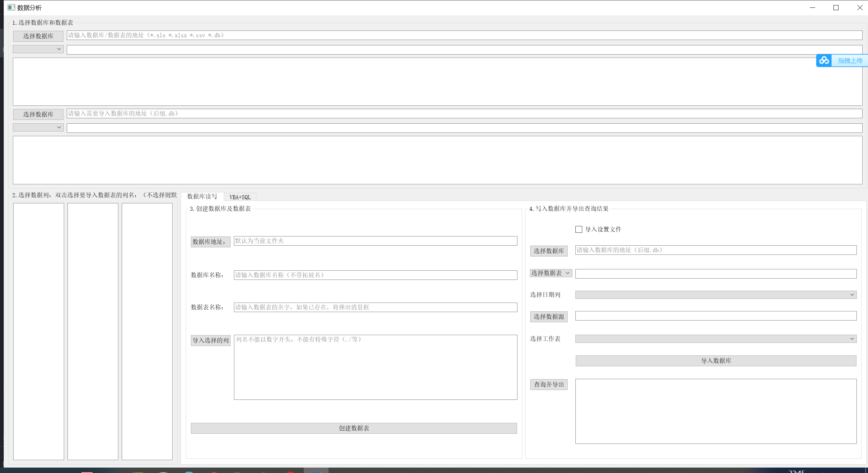
Task: Click the Baidu cloud drag-upload icon
Action: point(824,61)
